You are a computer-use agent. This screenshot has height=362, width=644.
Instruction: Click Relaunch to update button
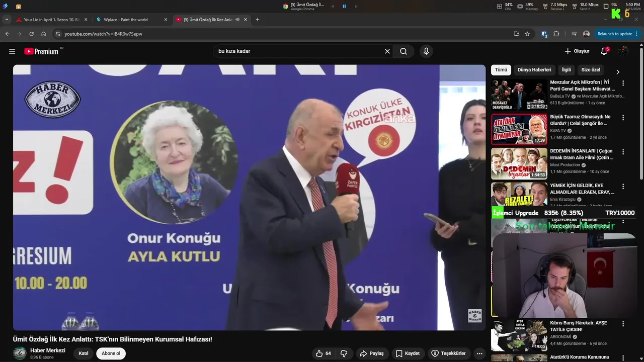tap(617, 34)
